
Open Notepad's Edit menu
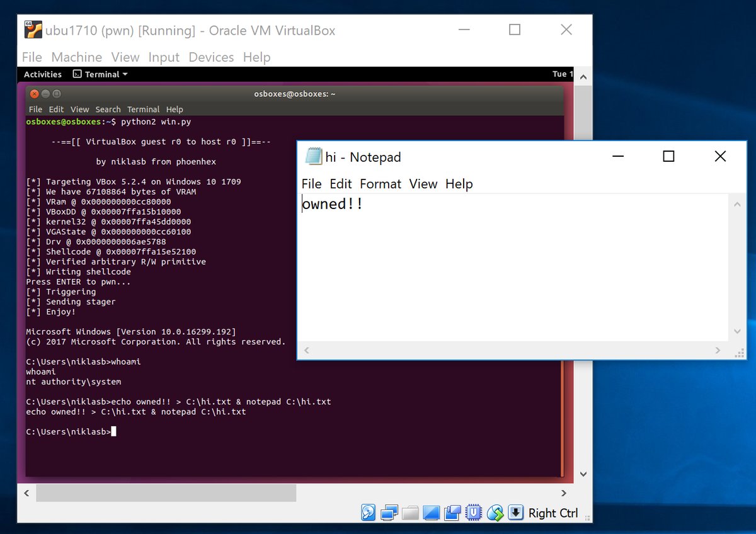(x=340, y=184)
